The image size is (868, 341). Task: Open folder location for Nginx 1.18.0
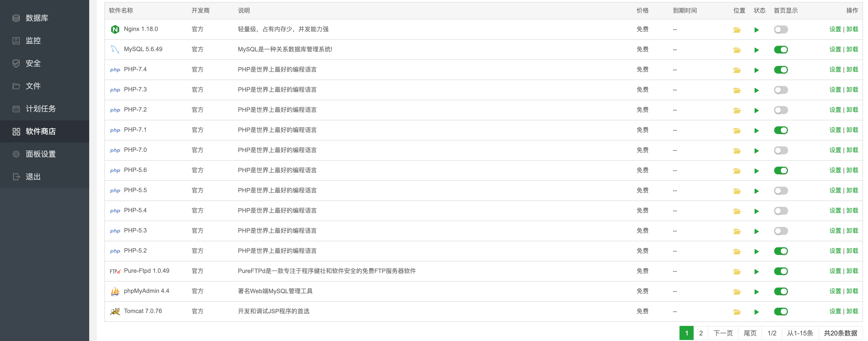click(737, 30)
